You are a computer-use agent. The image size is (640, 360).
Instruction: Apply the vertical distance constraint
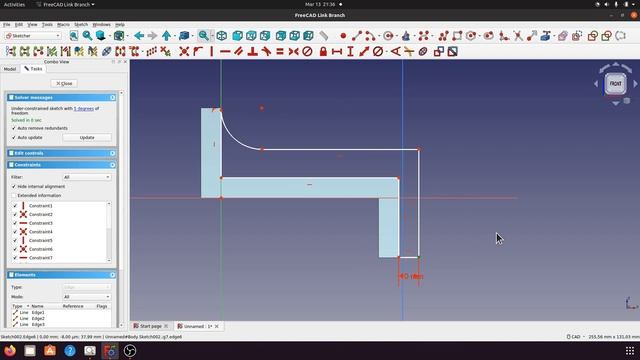coord(350,52)
